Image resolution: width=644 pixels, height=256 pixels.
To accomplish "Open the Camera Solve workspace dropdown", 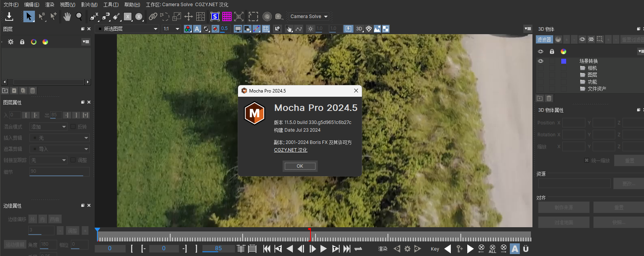I will pyautogui.click(x=309, y=17).
